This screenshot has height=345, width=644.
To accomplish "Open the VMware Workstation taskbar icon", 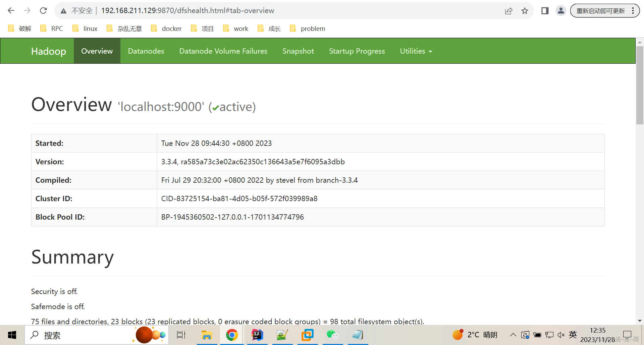I will pyautogui.click(x=308, y=335).
